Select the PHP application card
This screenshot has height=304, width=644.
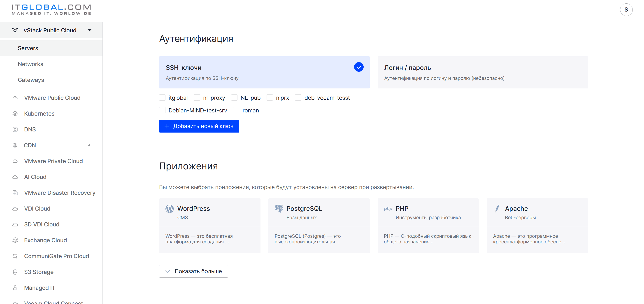[428, 226]
